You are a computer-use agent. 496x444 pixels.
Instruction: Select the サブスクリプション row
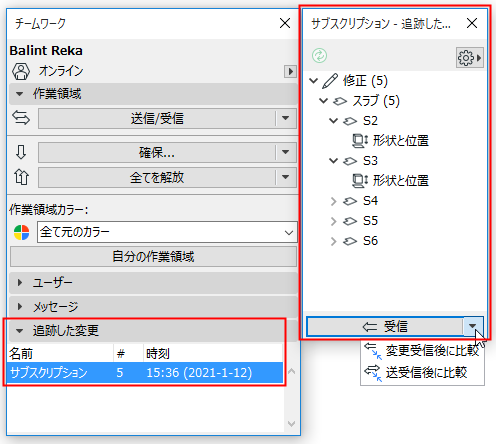[x=145, y=373]
